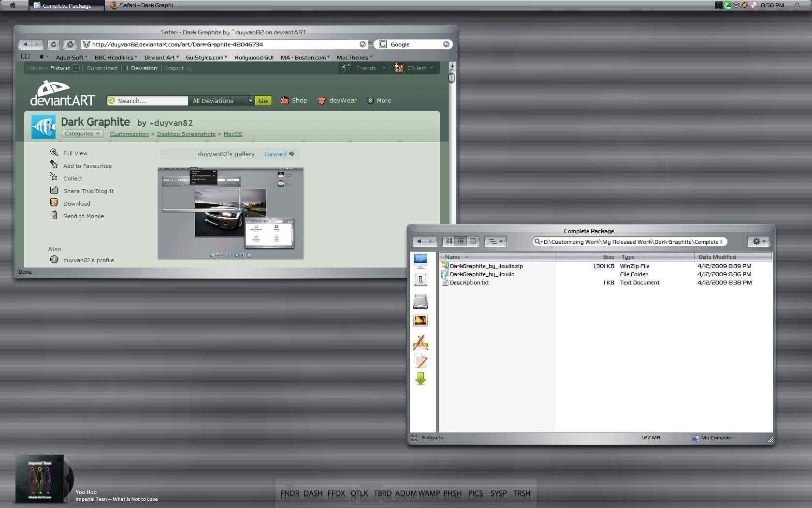
Task: Switch to the Complete Package taskbar tab
Action: pyautogui.click(x=66, y=6)
